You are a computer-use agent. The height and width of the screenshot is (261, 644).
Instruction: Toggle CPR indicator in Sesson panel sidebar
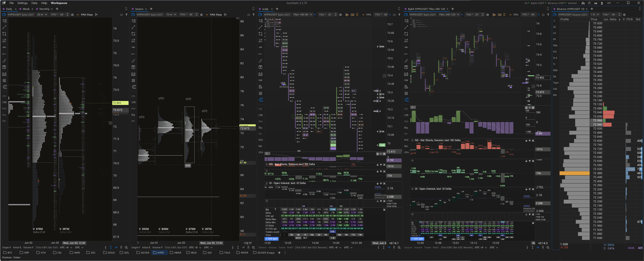click(133, 103)
